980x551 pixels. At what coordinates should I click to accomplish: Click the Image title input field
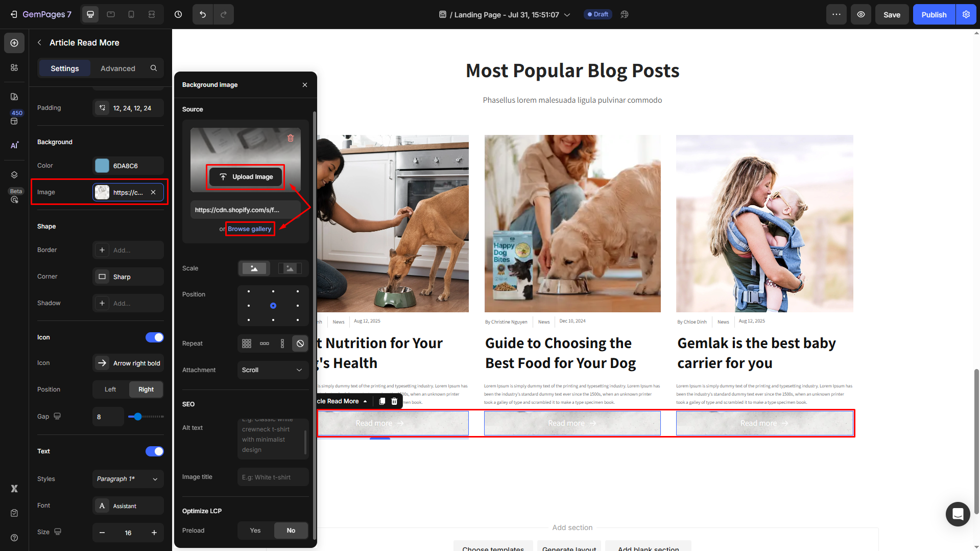coord(273,477)
